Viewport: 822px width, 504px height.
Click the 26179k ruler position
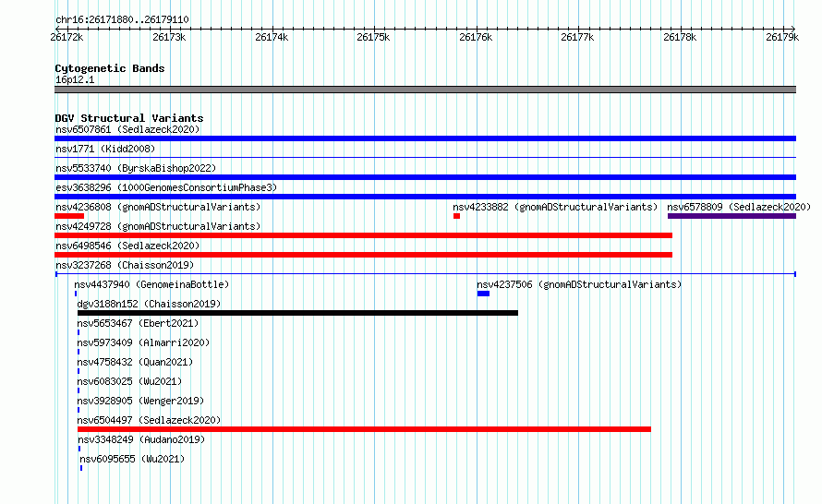(x=782, y=37)
